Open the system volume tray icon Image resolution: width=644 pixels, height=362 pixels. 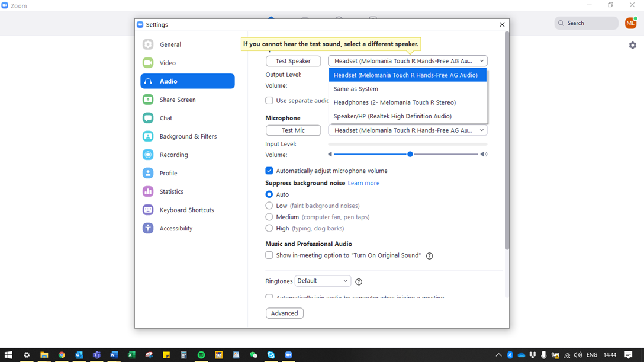(578, 355)
